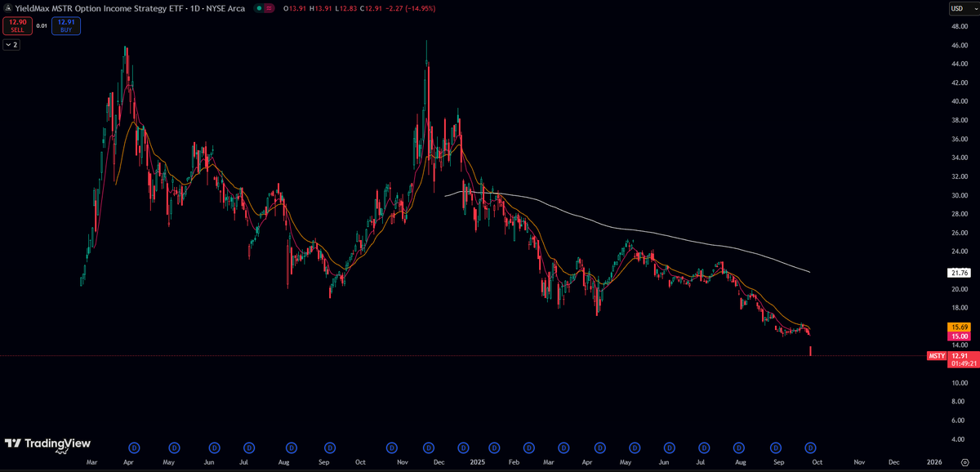
Task: Click the dividend marker for Jun 2025
Action: pos(670,448)
